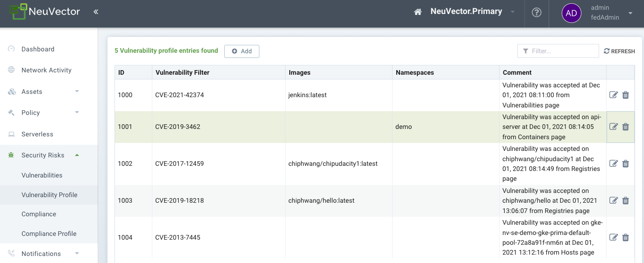Open Compliance Profile page
This screenshot has width=644, height=263.
(x=49, y=234)
